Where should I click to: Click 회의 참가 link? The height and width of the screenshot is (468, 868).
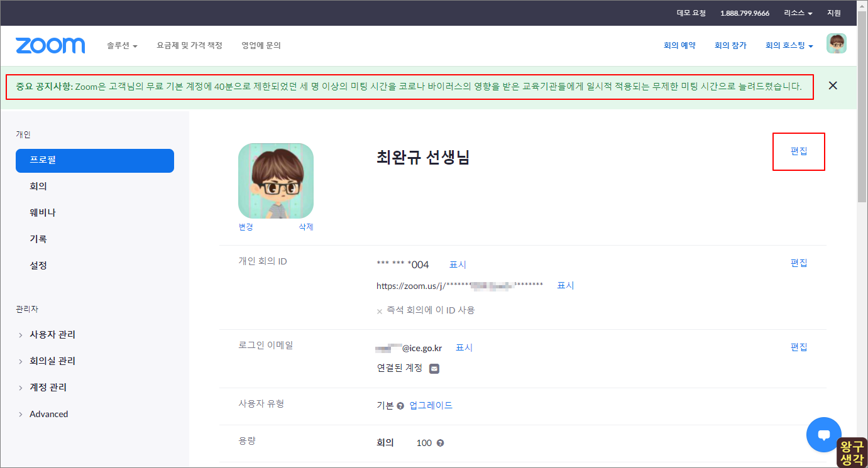730,46
